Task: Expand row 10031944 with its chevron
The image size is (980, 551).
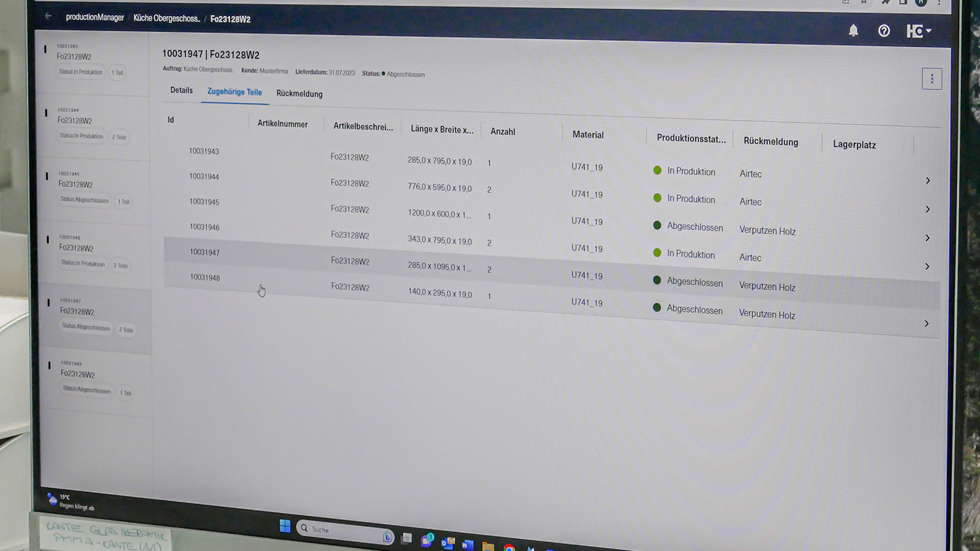Action: [x=927, y=209]
